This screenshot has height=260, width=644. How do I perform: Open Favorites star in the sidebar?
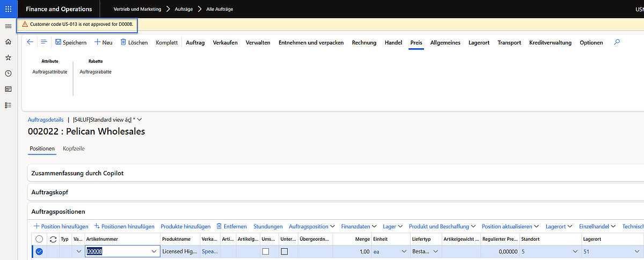(x=8, y=57)
